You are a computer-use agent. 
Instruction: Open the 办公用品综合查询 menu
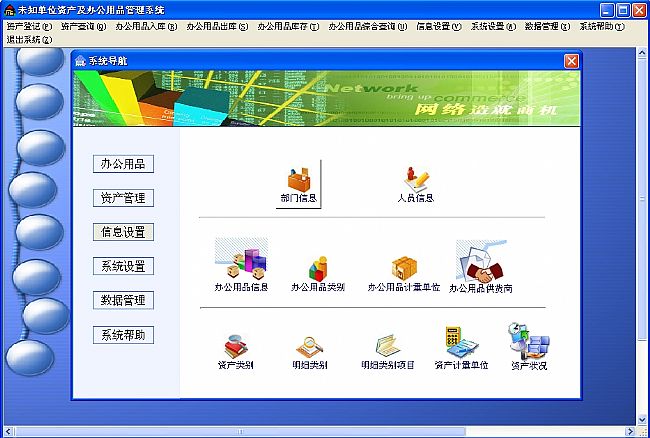[x=368, y=27]
